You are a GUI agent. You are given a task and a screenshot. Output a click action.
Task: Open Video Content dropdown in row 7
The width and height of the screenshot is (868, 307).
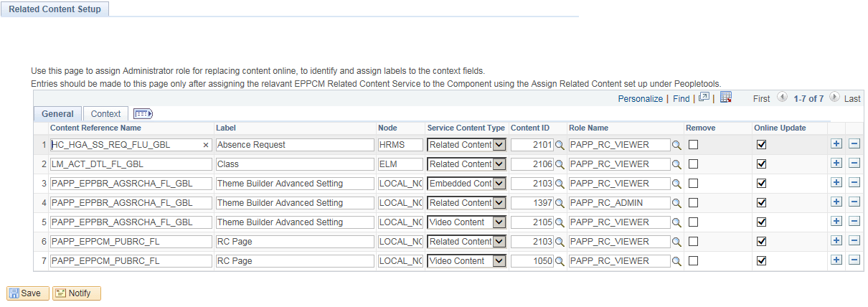pos(499,261)
